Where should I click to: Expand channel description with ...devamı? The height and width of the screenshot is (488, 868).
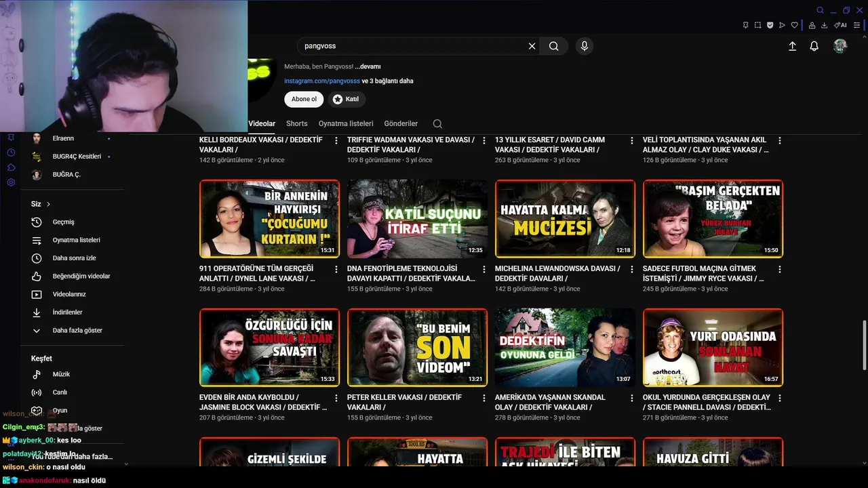pos(368,66)
